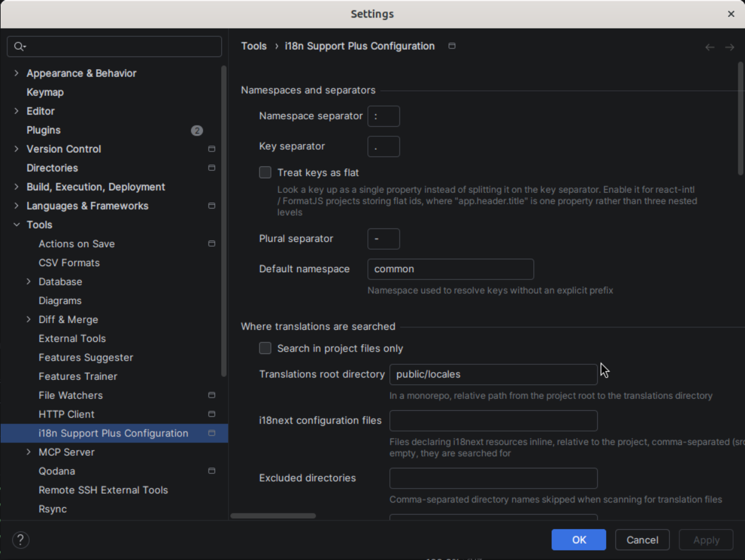Image resolution: width=745 pixels, height=560 pixels.
Task: Click OK to confirm settings
Action: 579,539
